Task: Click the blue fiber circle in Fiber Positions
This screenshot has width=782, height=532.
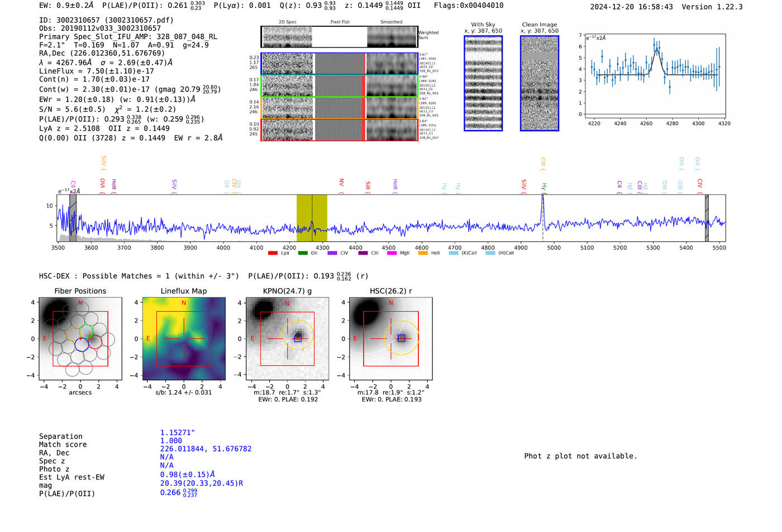Action: click(82, 344)
